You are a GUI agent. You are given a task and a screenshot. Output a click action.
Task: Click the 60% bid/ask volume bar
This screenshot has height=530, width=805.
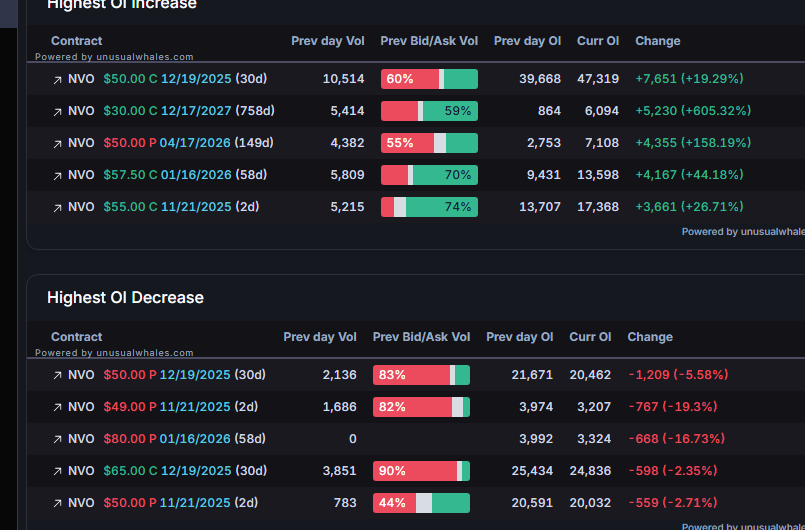pyautogui.click(x=429, y=79)
